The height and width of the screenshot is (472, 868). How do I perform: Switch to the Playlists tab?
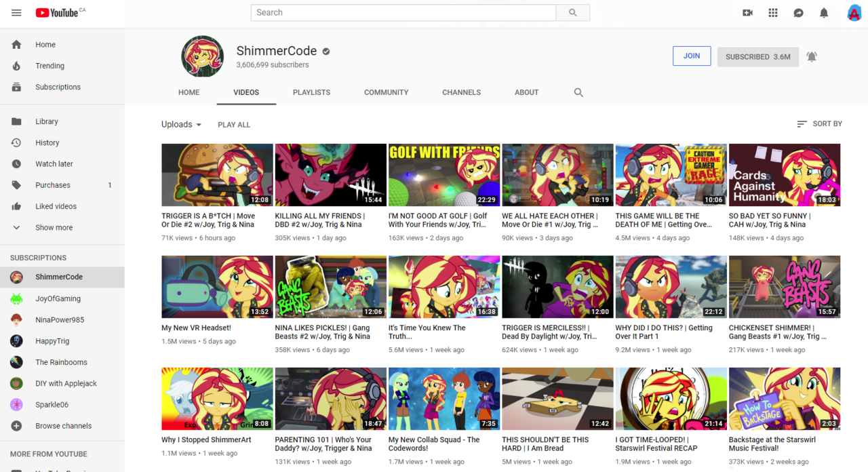click(311, 93)
